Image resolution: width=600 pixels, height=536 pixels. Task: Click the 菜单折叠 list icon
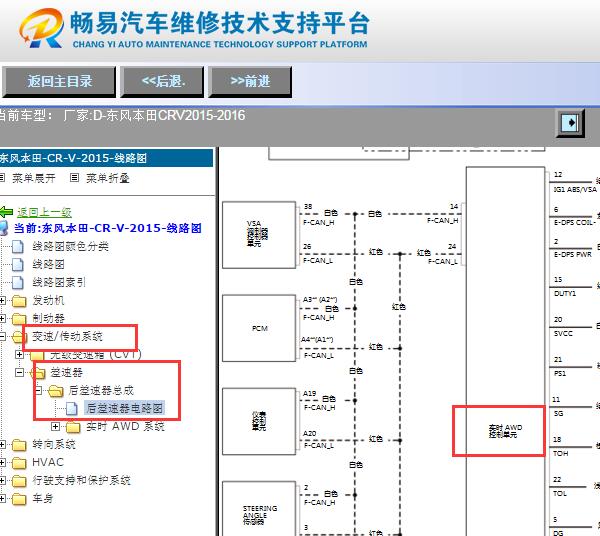(x=75, y=178)
